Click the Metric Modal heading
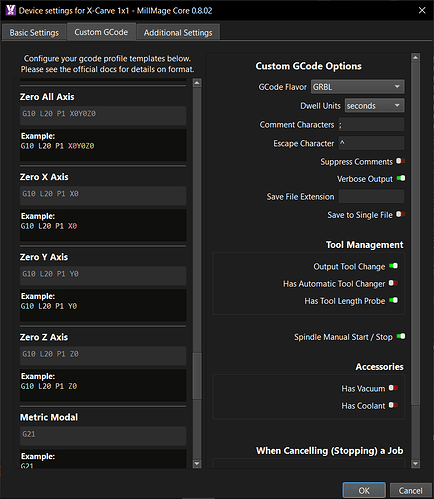This screenshot has height=499, width=434. tap(49, 417)
